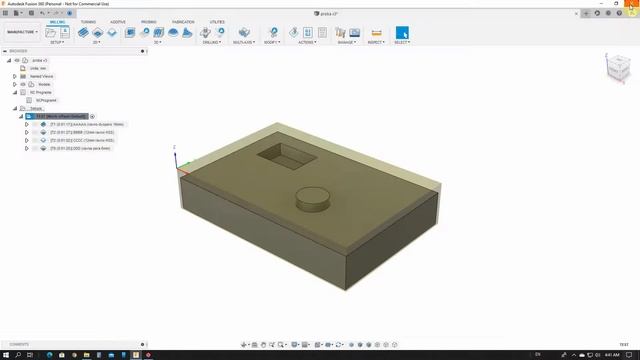Switch to the TURNING tab
The height and width of the screenshot is (360, 640).
pyautogui.click(x=88, y=22)
